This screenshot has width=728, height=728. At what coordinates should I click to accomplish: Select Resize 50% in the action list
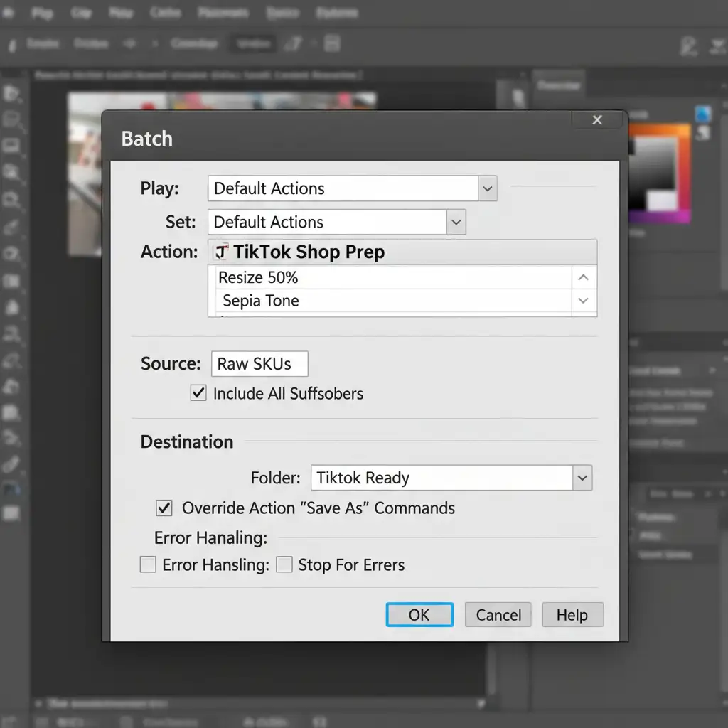point(258,277)
